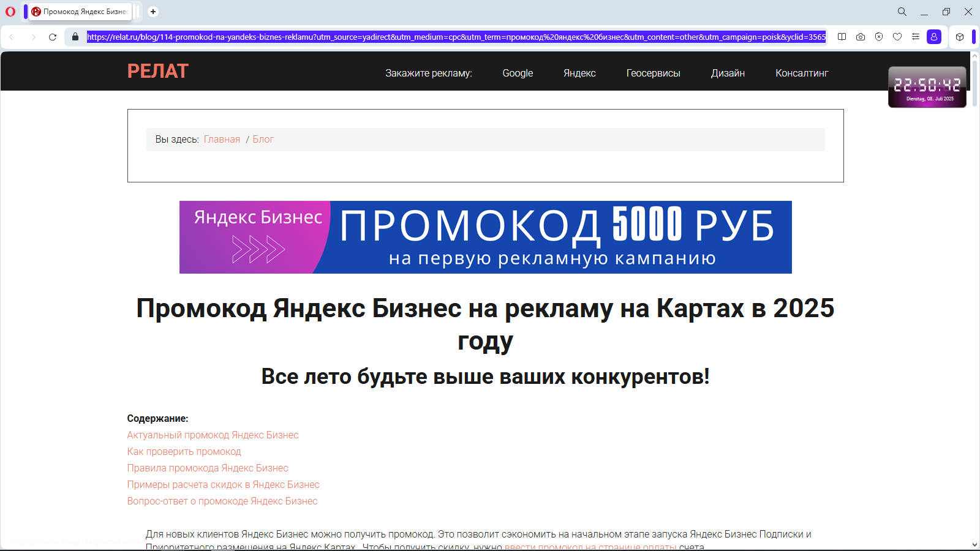Minimize the Opera browser window
The width and height of the screenshot is (980, 551).
[x=924, y=12]
